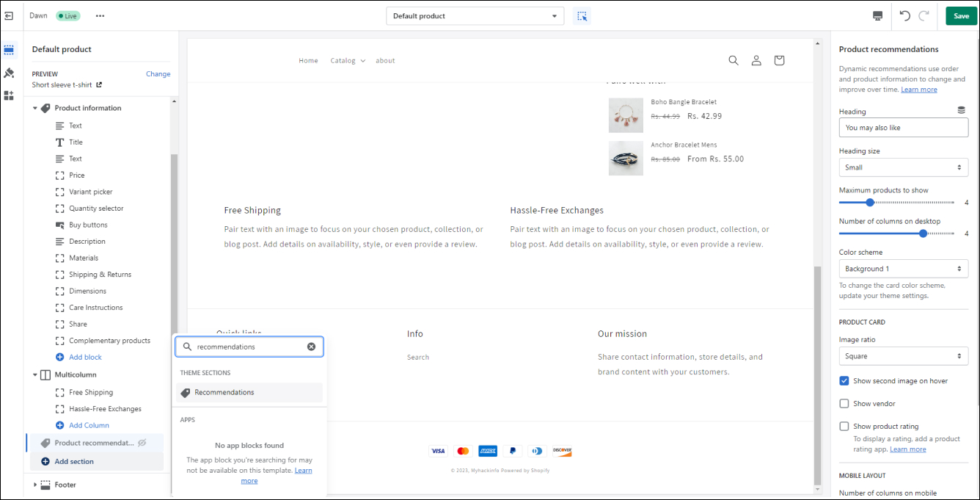Click the Title block T icon
This screenshot has height=500, width=980.
click(60, 142)
